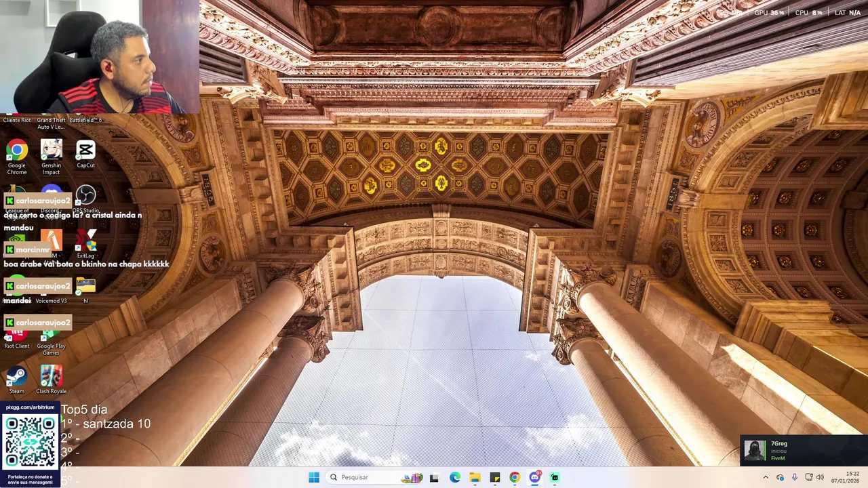Open the Google Chrome desktop shortcut
Screen dimensions: 868x488
pyautogui.click(x=17, y=156)
